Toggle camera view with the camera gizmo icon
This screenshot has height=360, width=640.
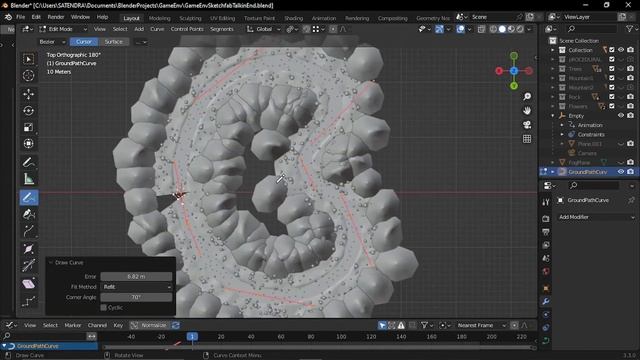click(527, 125)
